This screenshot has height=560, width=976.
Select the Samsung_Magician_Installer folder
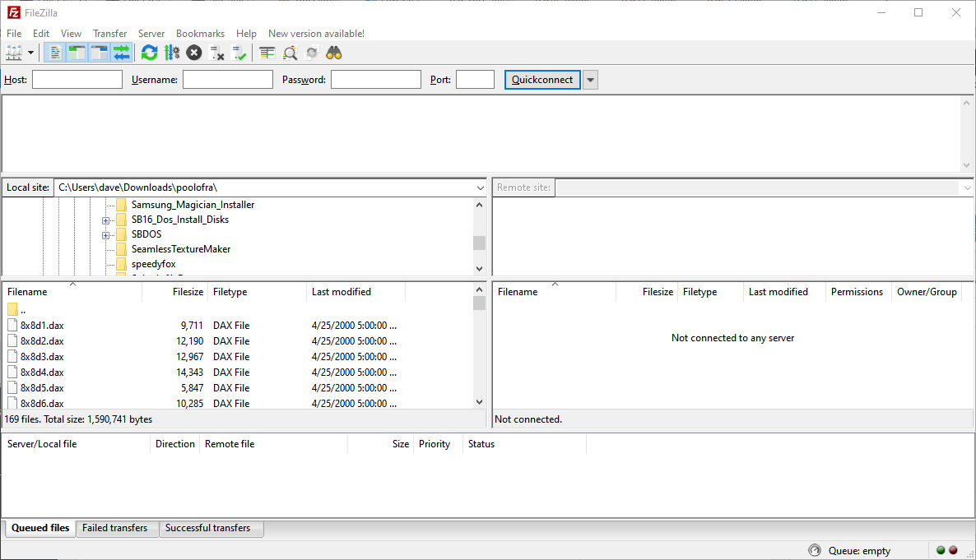click(193, 205)
